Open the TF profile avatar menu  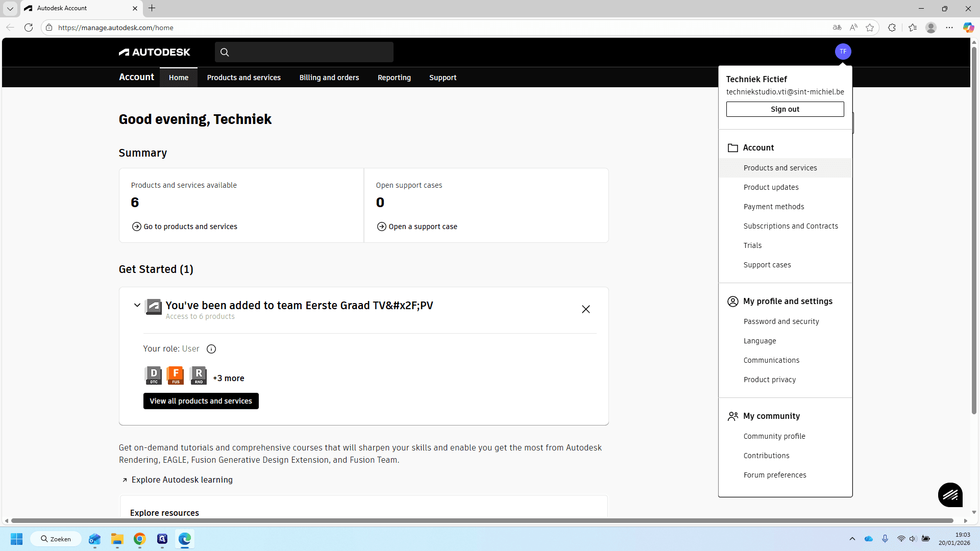843,52
